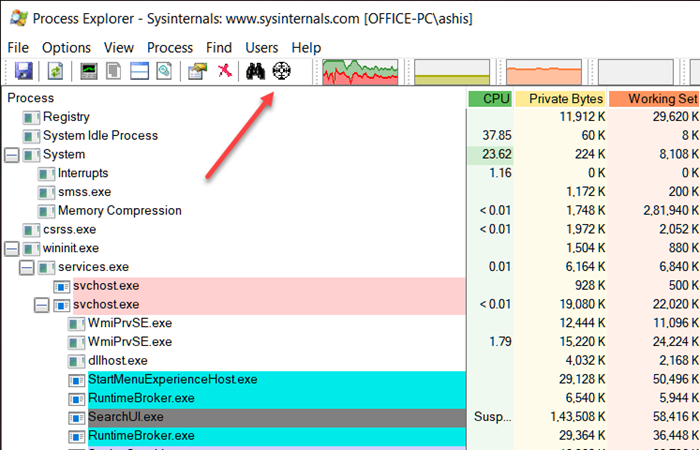Viewport: 700px width, 450px height.
Task: Open the Help menu
Action: (306, 47)
